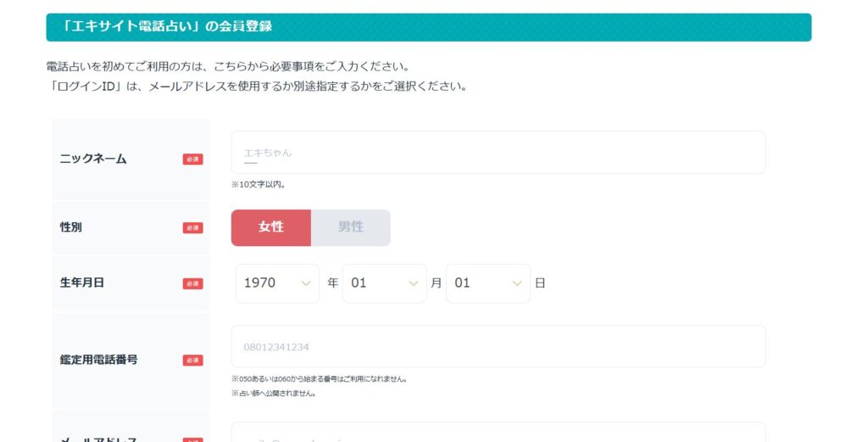Click the required badge beside 生年月日
Image resolution: width=868 pixels, height=442 pixels.
point(192,283)
